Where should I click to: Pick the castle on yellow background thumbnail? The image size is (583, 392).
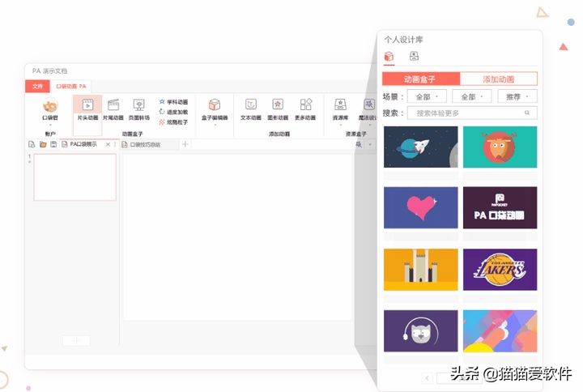(x=420, y=270)
